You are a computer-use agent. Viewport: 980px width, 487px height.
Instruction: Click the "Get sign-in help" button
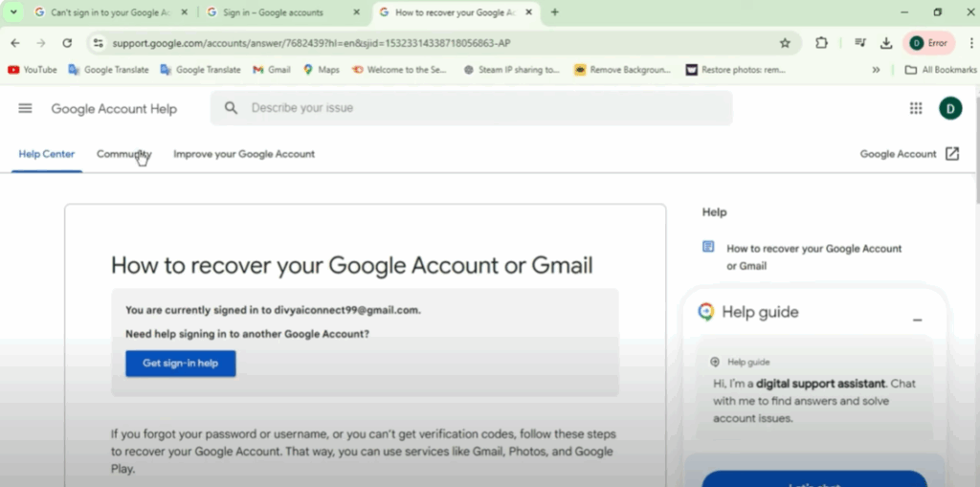(x=181, y=364)
